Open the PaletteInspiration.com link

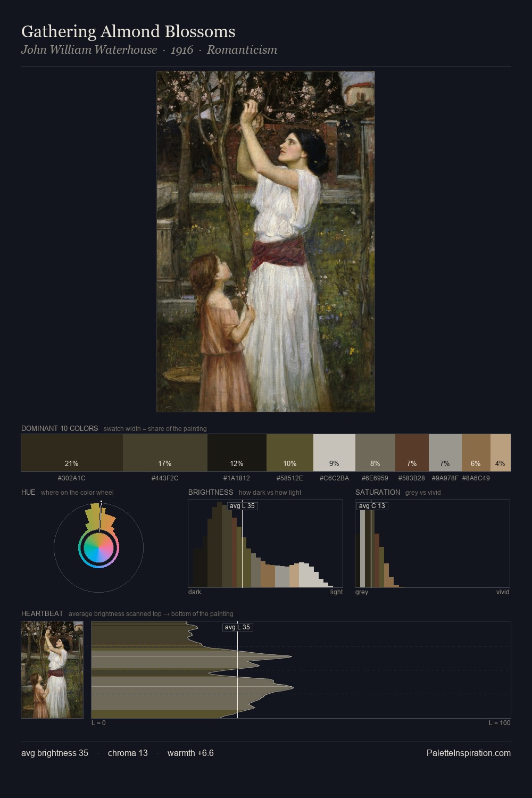pos(469,753)
